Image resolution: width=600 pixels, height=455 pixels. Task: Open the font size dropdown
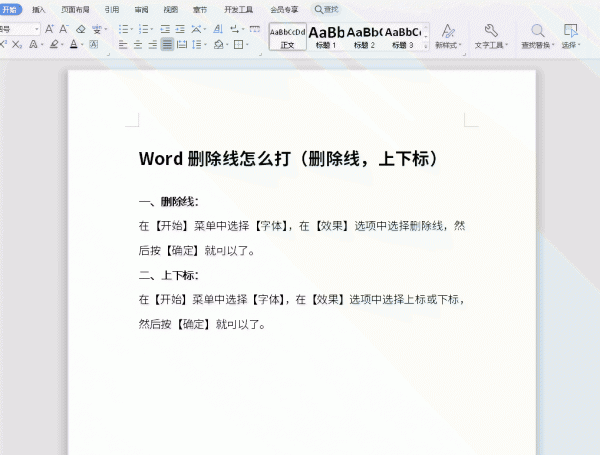click(37, 29)
